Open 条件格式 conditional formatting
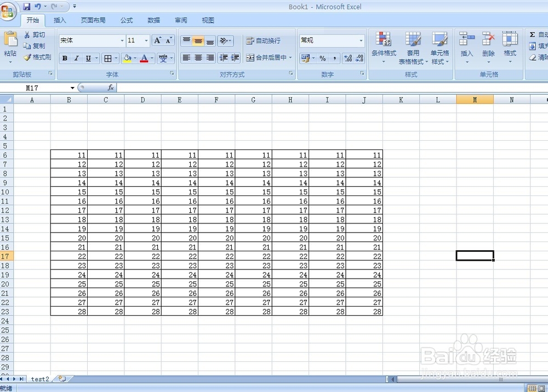 (x=384, y=48)
